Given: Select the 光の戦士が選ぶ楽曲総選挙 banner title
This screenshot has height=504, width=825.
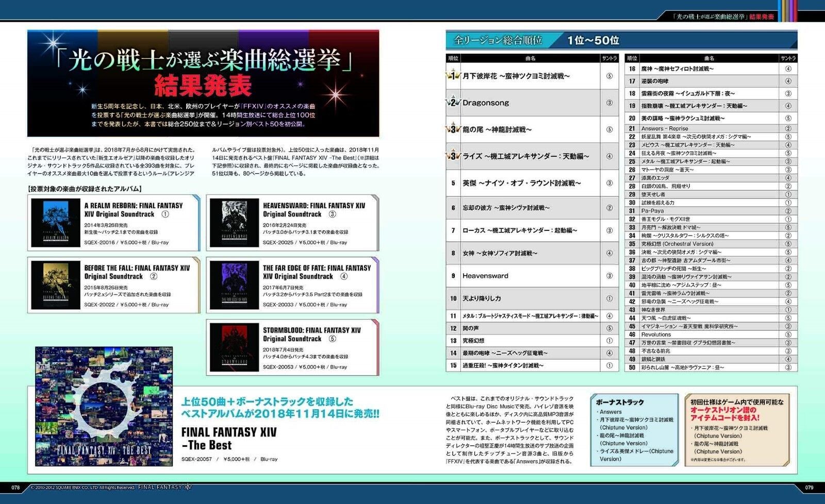Looking at the screenshot, I should (x=203, y=60).
